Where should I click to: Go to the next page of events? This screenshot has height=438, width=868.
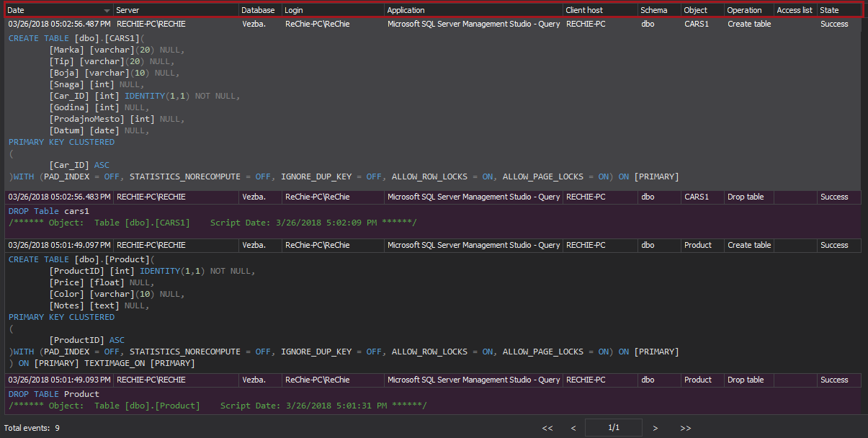click(656, 428)
